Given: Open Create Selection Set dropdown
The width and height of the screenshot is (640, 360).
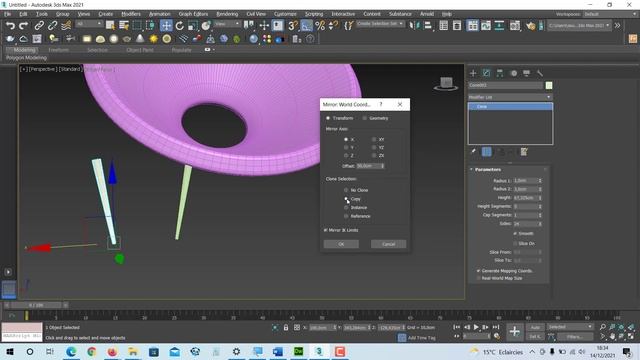Looking at the screenshot, I should pyautogui.click(x=380, y=24).
